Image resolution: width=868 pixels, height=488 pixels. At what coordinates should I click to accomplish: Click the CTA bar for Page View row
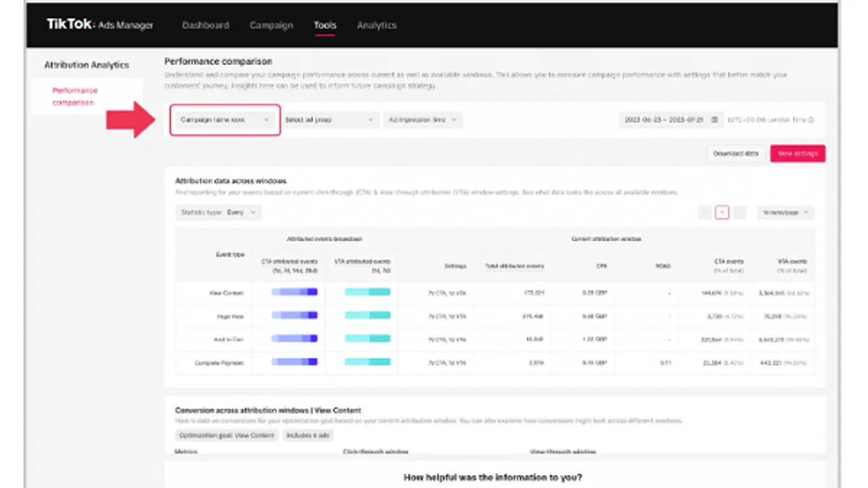point(294,315)
